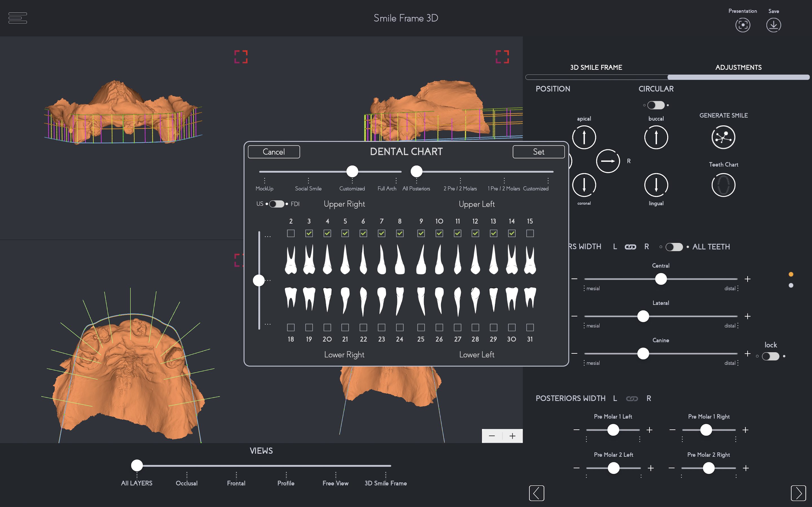Open the ADJUSTMENTS tab
Image resolution: width=812 pixels, height=507 pixels.
pos(738,67)
